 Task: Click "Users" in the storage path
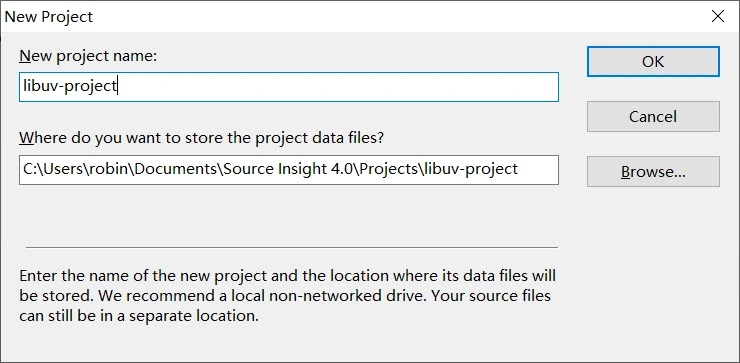point(63,169)
